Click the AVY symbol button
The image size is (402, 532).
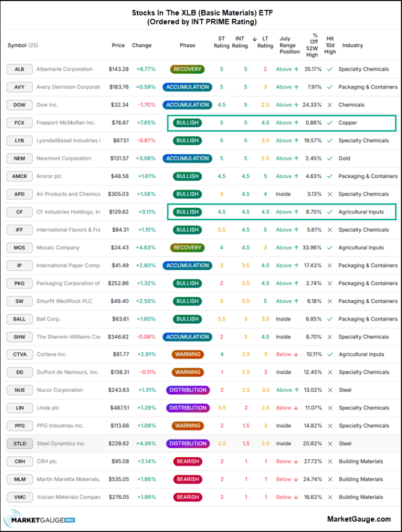point(19,87)
